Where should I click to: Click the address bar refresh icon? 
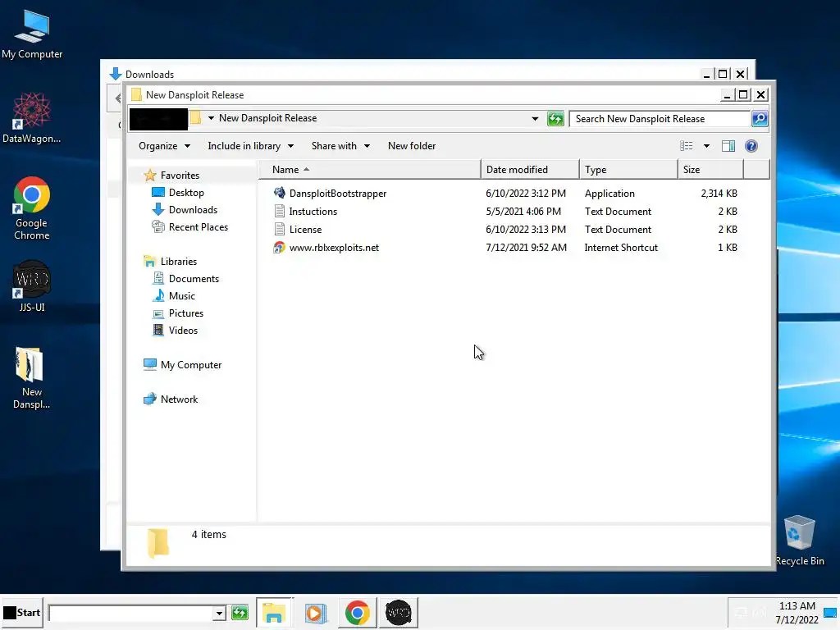[555, 118]
